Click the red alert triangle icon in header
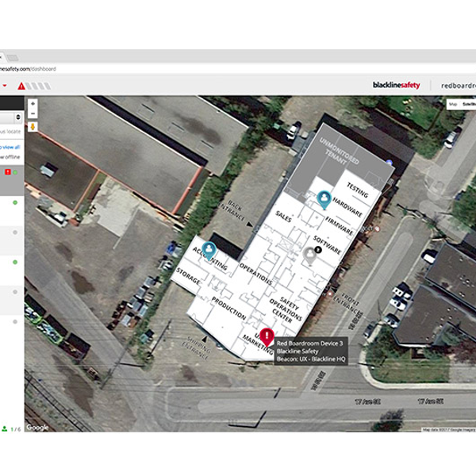 click(x=21, y=86)
